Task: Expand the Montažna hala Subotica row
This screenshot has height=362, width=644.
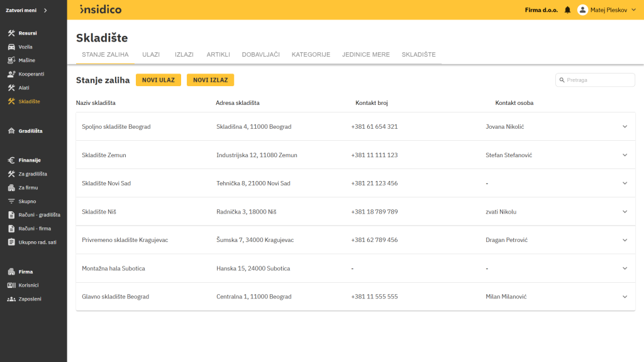Action: 625,268
